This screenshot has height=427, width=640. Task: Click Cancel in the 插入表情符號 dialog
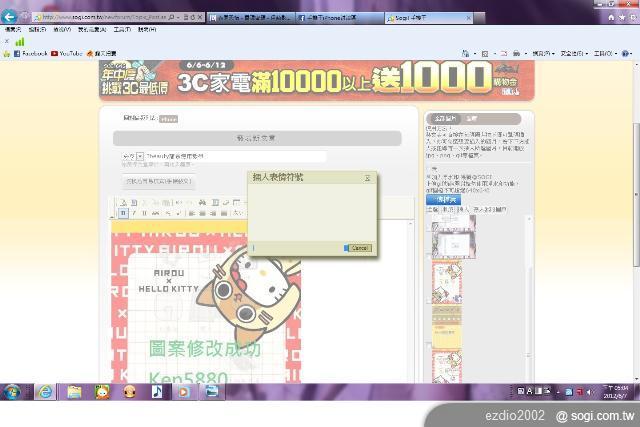tap(360, 248)
